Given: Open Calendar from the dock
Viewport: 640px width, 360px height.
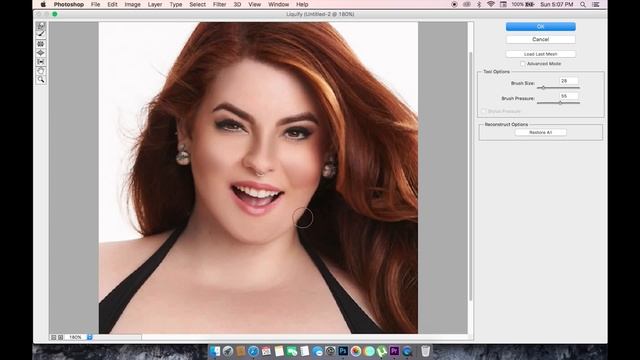Looking at the screenshot, I should pos(266,351).
